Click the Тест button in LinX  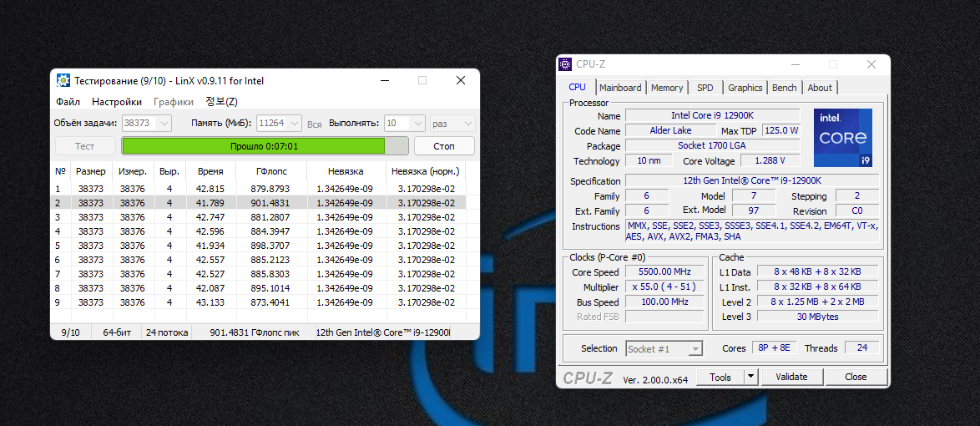[85, 145]
